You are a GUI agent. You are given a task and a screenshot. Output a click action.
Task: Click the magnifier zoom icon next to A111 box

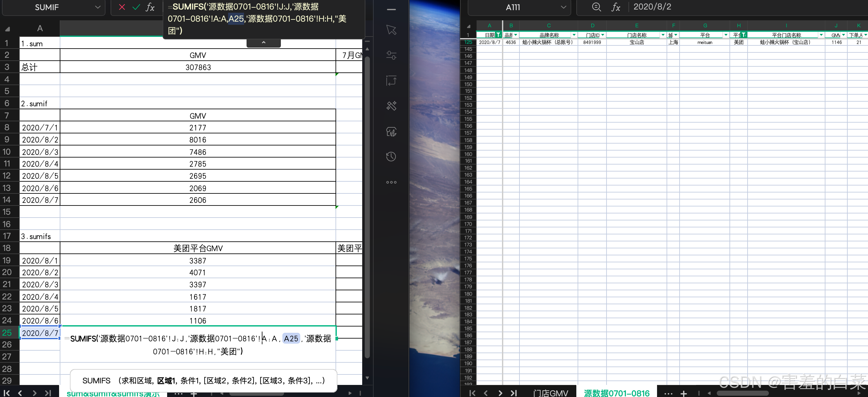click(x=596, y=7)
